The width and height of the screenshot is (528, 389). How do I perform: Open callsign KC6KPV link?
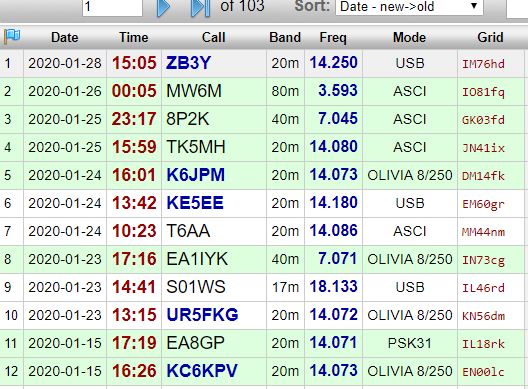coord(202,371)
